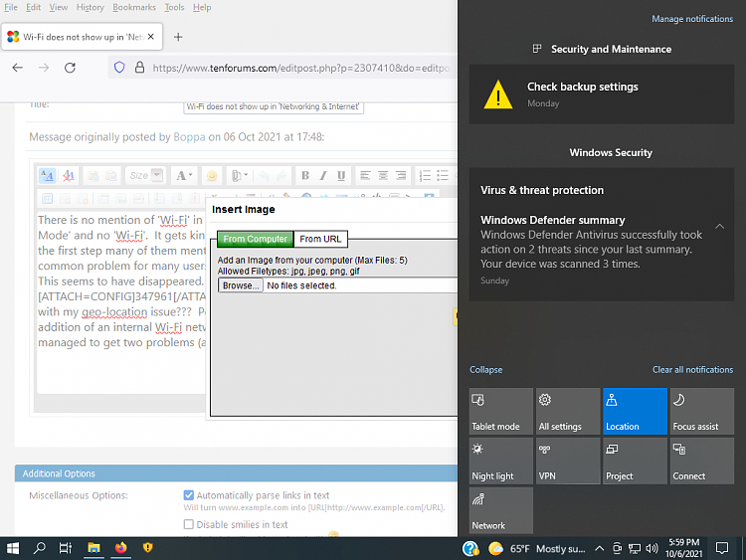Open the font Size dropdown

[x=146, y=176]
